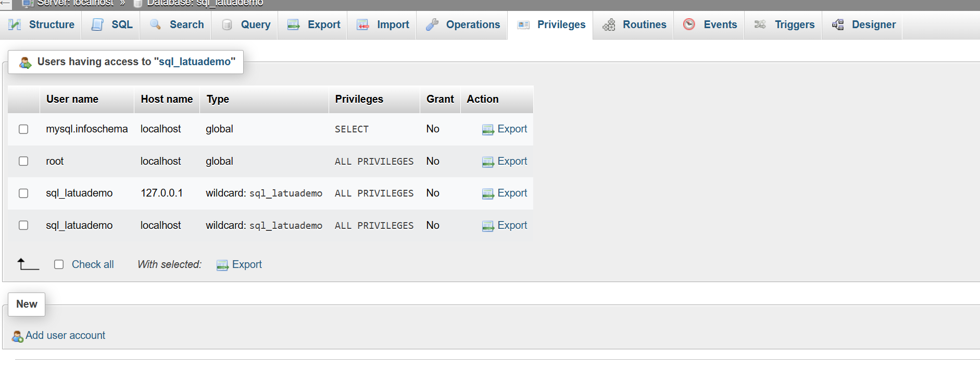Click the Designer tab icon

[x=838, y=25]
